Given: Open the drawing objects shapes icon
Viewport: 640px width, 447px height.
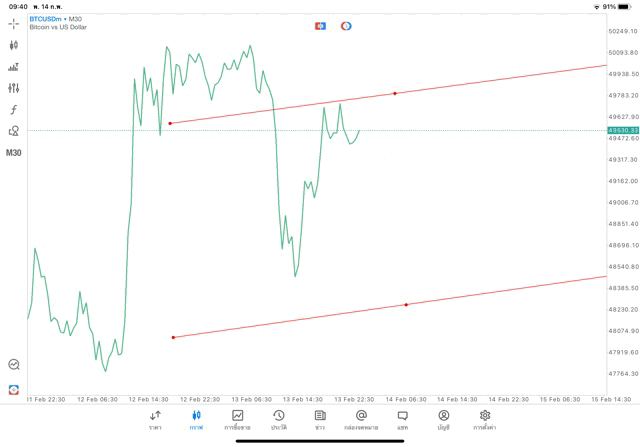Looking at the screenshot, I should [x=14, y=131].
